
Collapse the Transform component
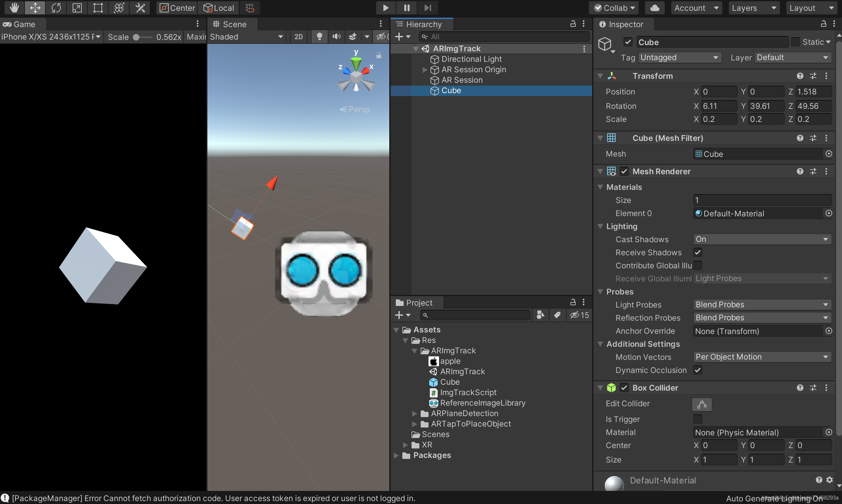600,76
